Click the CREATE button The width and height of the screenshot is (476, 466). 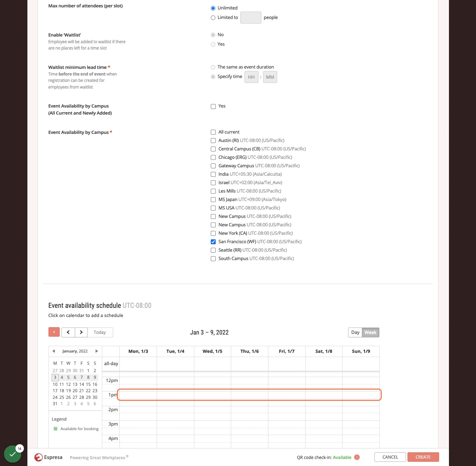423,457
